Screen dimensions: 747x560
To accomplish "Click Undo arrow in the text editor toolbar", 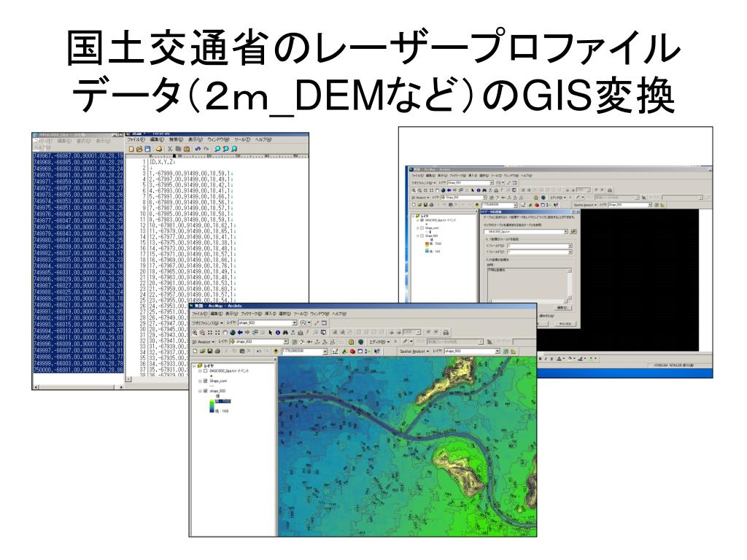I will (198, 149).
